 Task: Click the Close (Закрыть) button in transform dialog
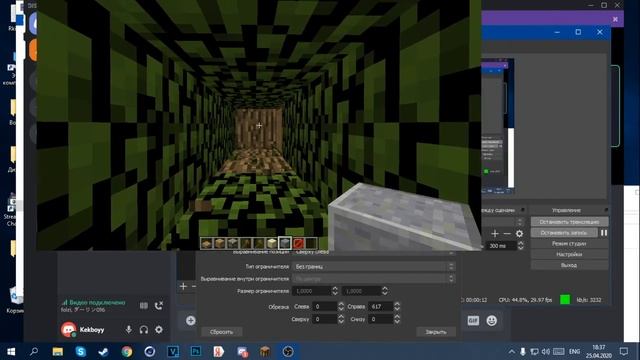coord(436,332)
